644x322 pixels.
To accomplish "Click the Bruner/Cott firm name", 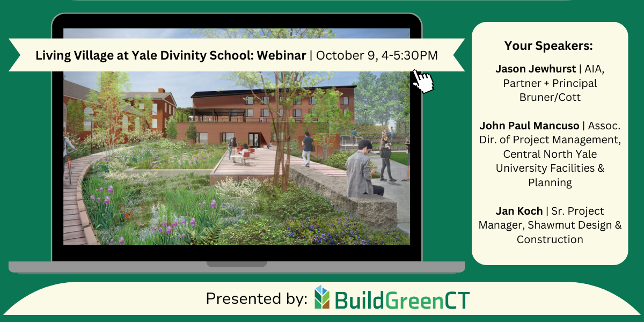I will (550, 98).
